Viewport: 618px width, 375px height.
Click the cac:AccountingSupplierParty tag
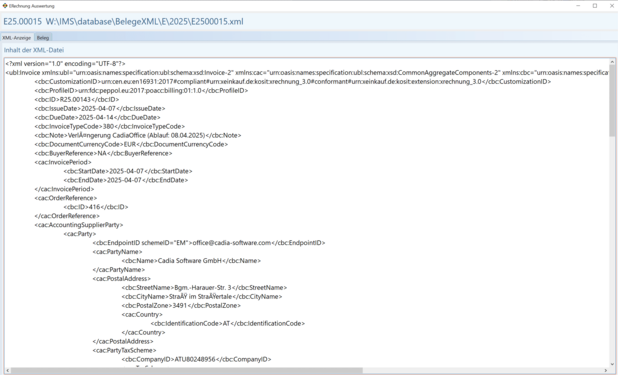[x=79, y=225]
